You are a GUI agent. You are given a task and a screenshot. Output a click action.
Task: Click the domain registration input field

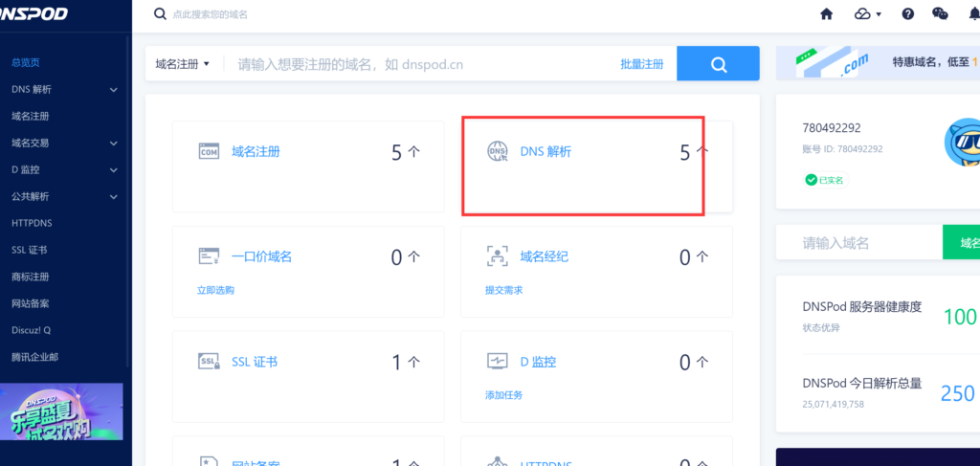point(421,64)
